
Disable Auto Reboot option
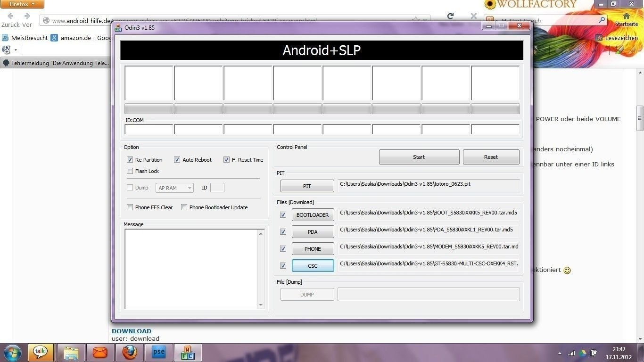pos(177,160)
